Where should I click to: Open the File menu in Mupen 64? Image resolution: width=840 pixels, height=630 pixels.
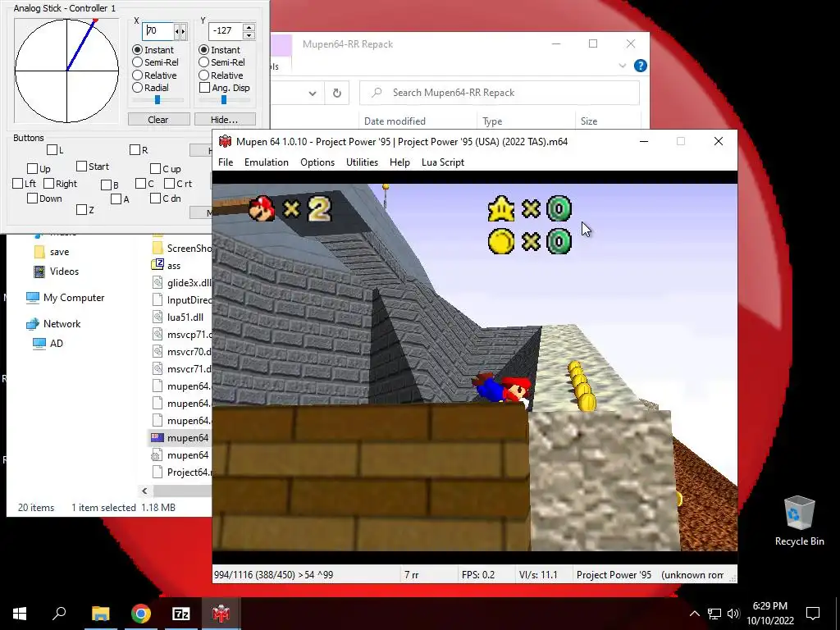pyautogui.click(x=226, y=162)
